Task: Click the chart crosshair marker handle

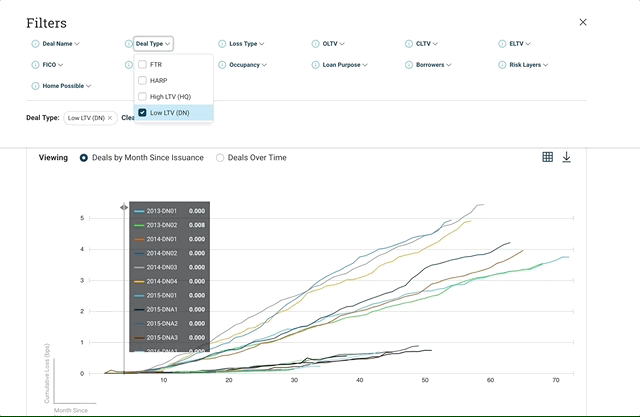Action: (x=124, y=207)
